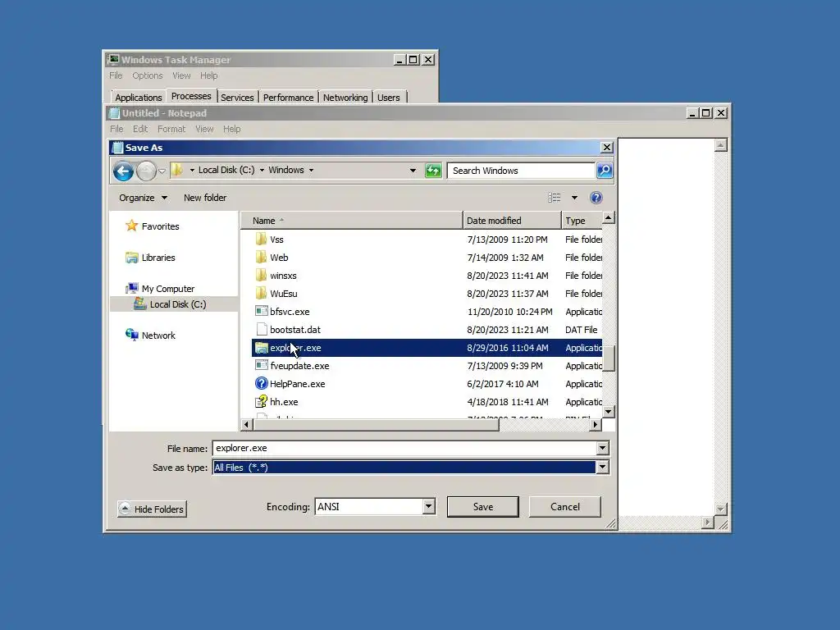Click the Back arrow in Save As
Viewport: 840px width, 630px height.
click(123, 171)
